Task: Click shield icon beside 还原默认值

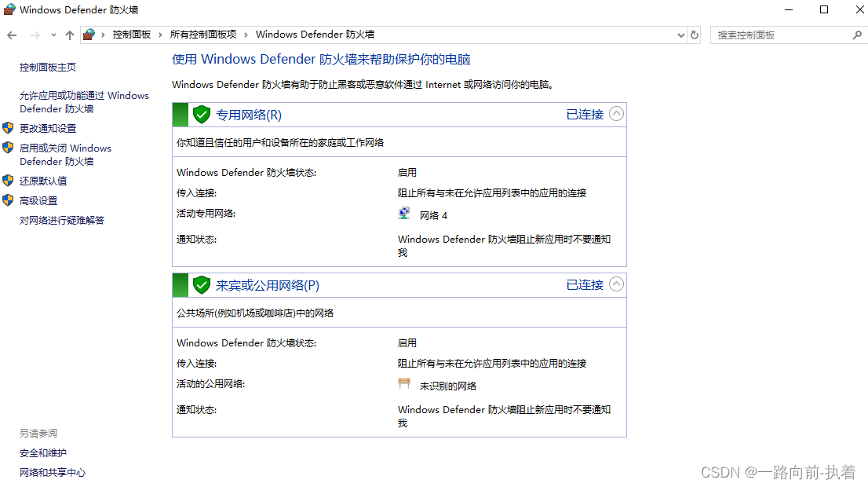Action: pyautogui.click(x=8, y=181)
